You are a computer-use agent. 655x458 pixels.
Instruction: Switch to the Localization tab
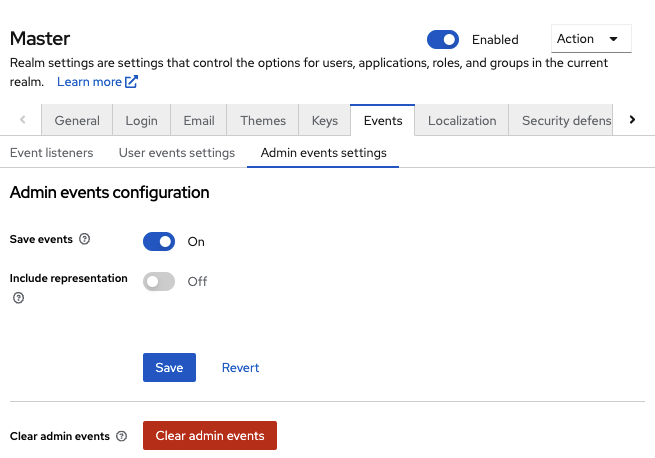click(x=462, y=120)
